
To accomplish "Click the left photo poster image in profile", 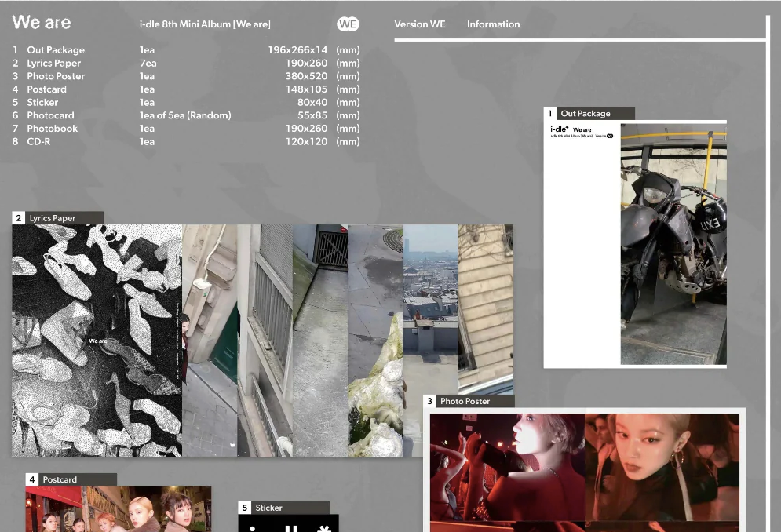I will click(506, 466).
